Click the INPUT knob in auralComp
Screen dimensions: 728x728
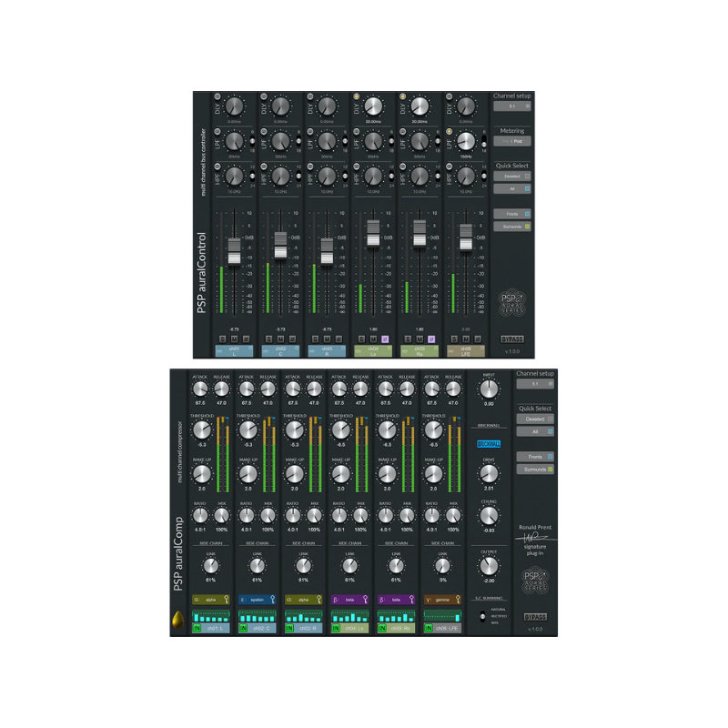(489, 389)
